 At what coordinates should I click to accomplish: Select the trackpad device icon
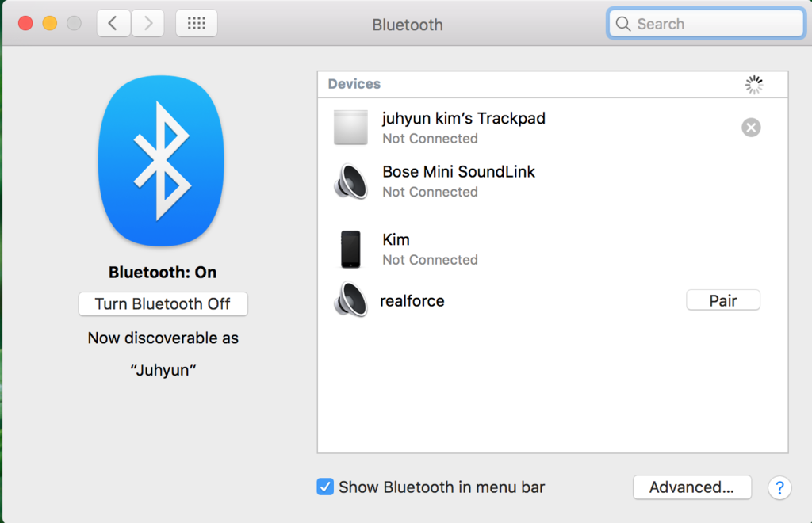[350, 128]
